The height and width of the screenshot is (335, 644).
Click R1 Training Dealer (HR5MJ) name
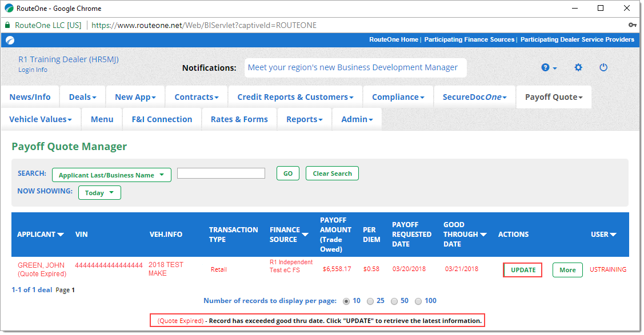[69, 59]
